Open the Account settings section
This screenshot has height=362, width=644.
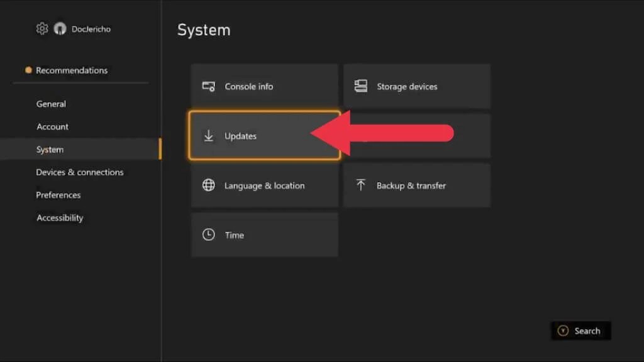(52, 126)
